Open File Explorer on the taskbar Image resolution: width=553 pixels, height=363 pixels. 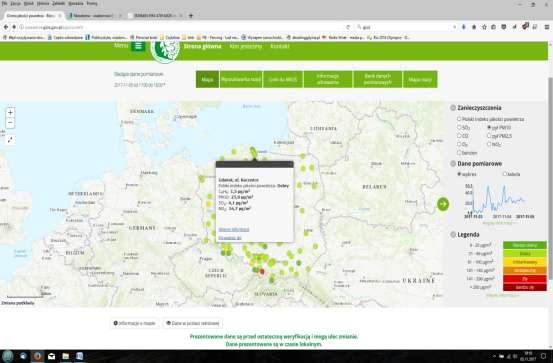66,356
